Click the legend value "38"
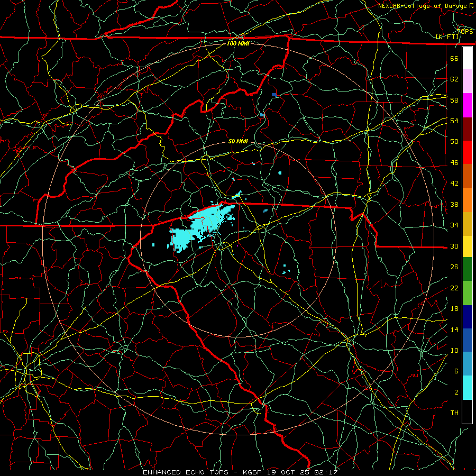 click(454, 204)
